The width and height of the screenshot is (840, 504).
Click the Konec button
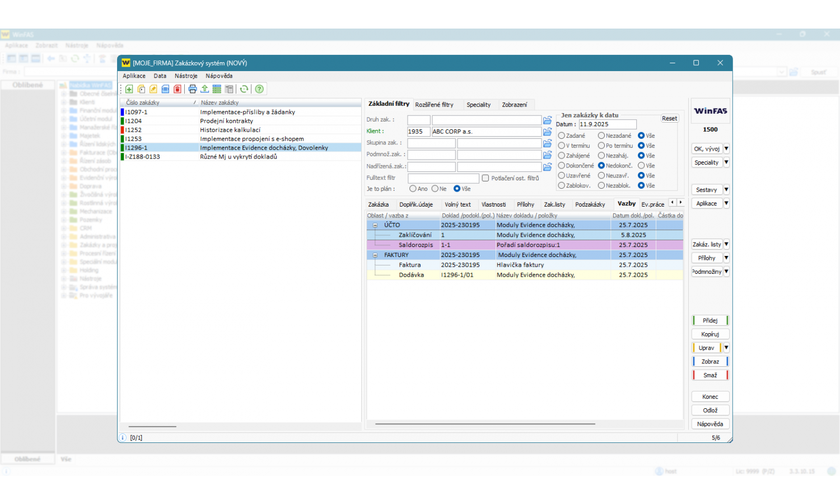tap(710, 396)
